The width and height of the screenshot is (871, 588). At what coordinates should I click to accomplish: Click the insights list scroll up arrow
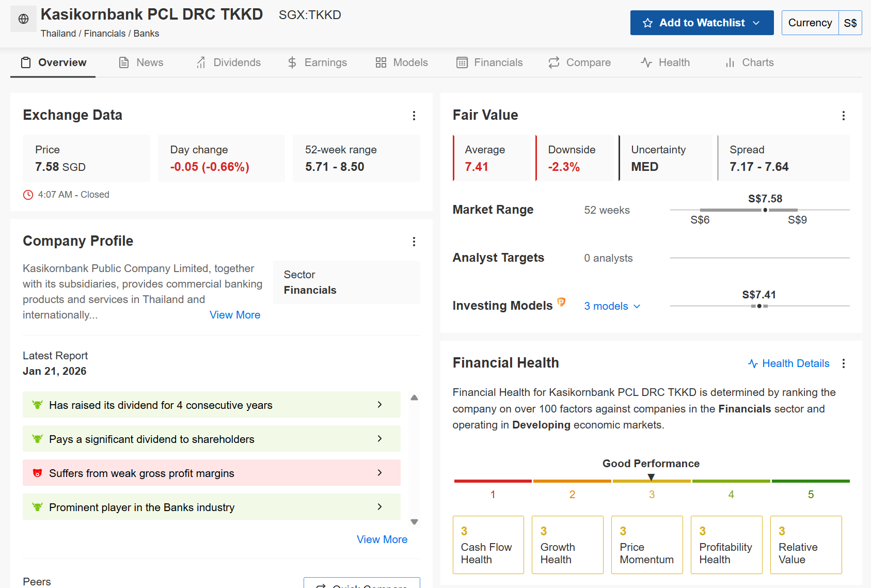tap(414, 398)
